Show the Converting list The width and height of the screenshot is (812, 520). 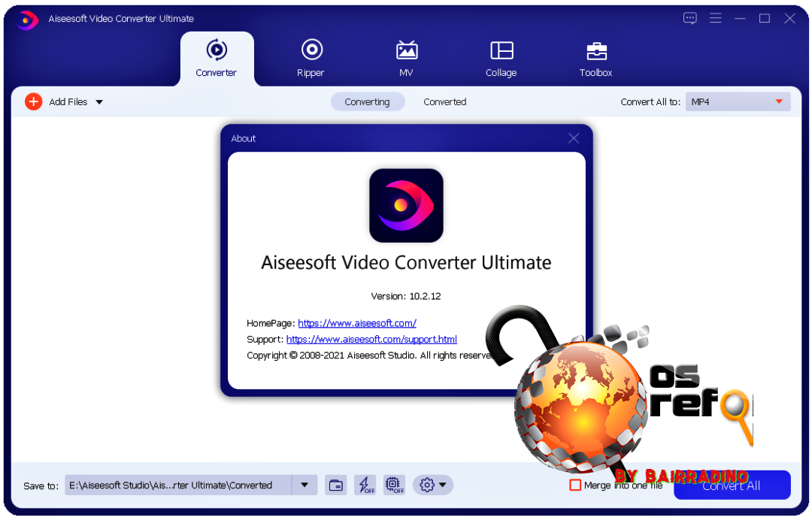pos(368,102)
